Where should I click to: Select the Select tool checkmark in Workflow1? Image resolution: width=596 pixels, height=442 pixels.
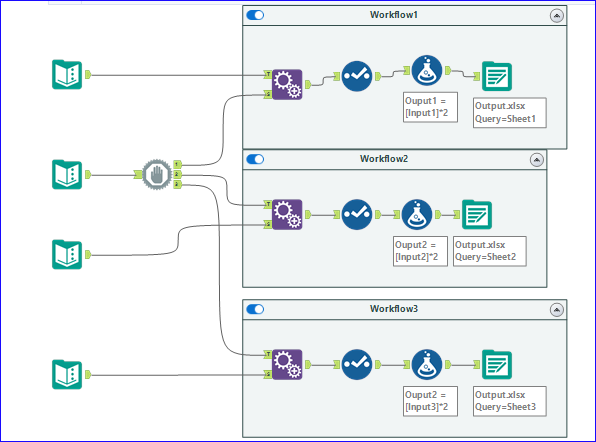(x=357, y=76)
